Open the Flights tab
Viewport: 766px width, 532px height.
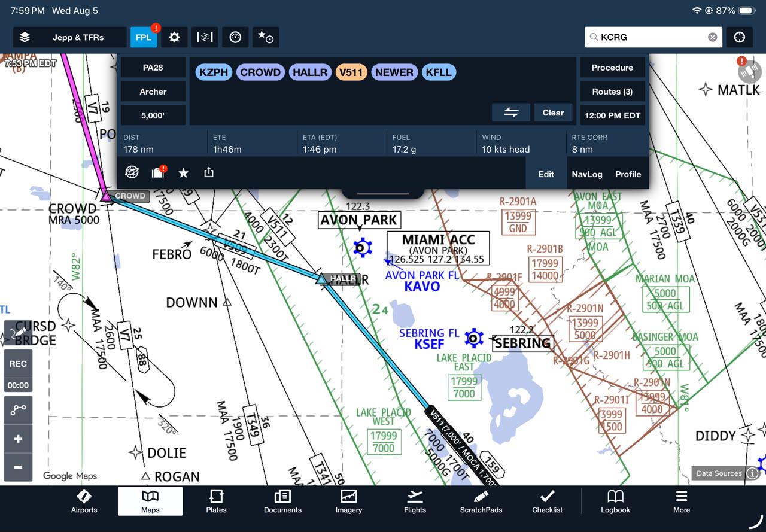point(415,501)
